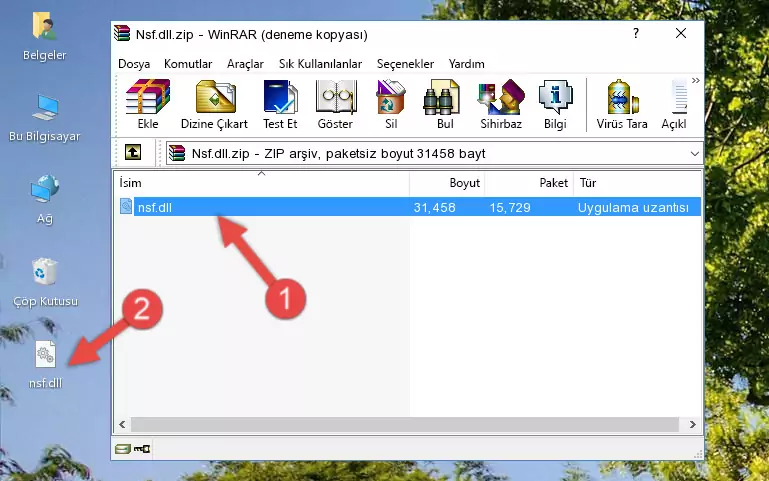Open the Seçenekler menu
769x481 pixels.
405,64
